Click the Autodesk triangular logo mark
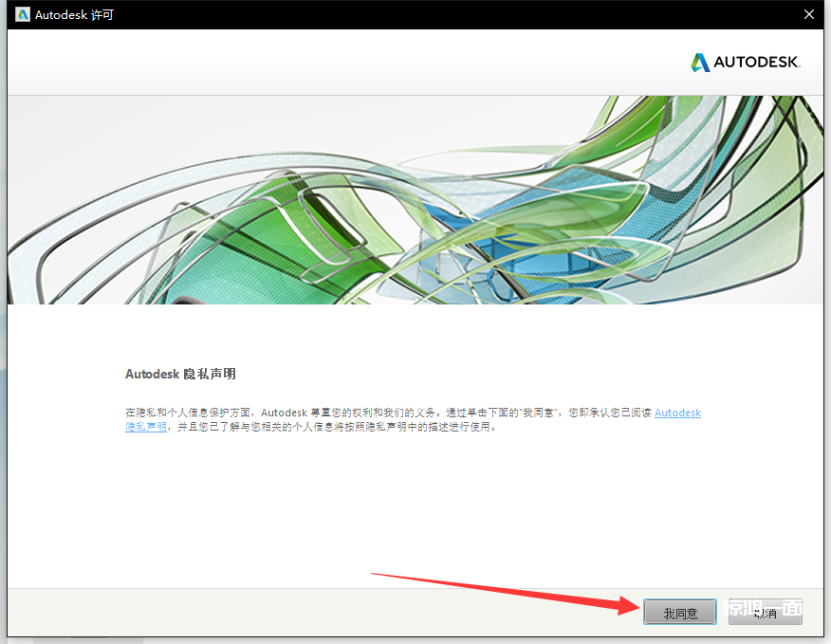The width and height of the screenshot is (831, 644). pyautogui.click(x=700, y=63)
